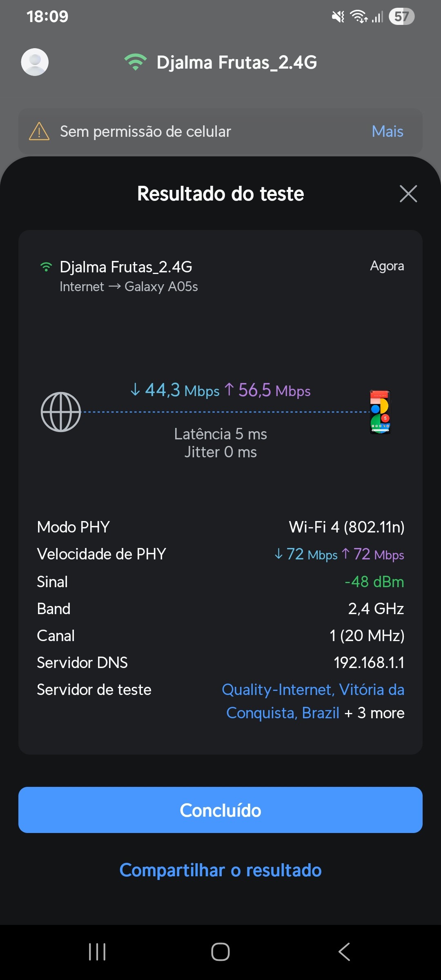Tap the Mais link for cellular permission
Viewport: 441px width, 980px height.
click(387, 131)
